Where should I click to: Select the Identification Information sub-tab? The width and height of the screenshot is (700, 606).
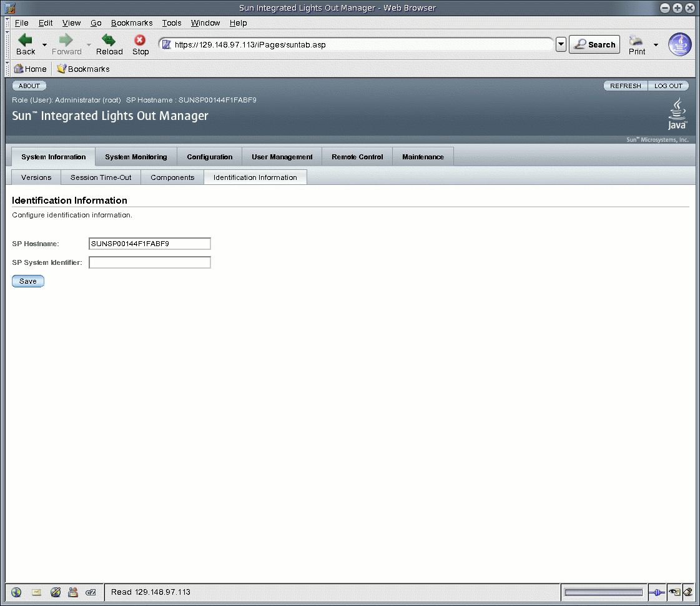pos(255,177)
